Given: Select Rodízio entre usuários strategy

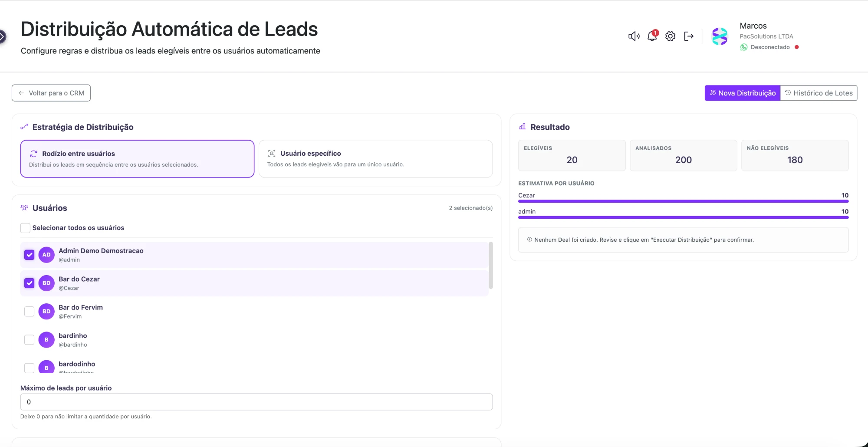Looking at the screenshot, I should coord(137,159).
